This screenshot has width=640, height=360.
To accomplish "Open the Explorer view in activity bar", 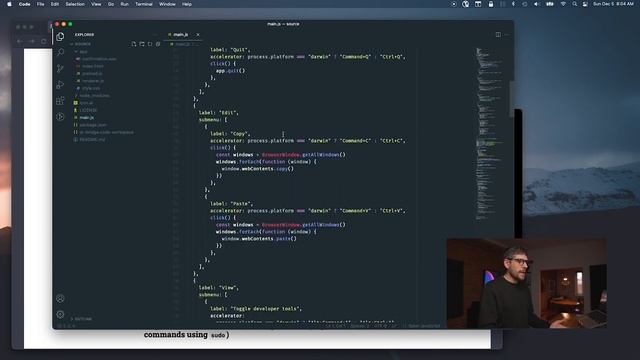I will coord(60,37).
